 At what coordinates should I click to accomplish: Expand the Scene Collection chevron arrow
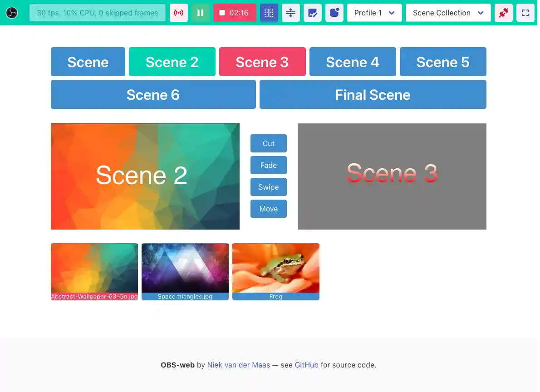tap(481, 13)
